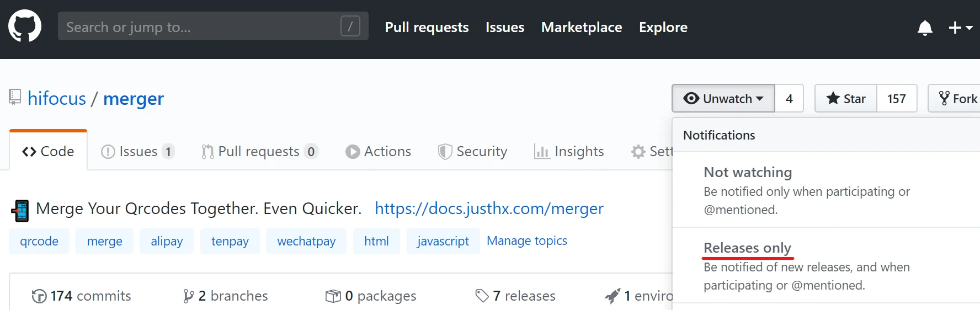
Task: Open the 7 releases page
Action: click(x=515, y=296)
